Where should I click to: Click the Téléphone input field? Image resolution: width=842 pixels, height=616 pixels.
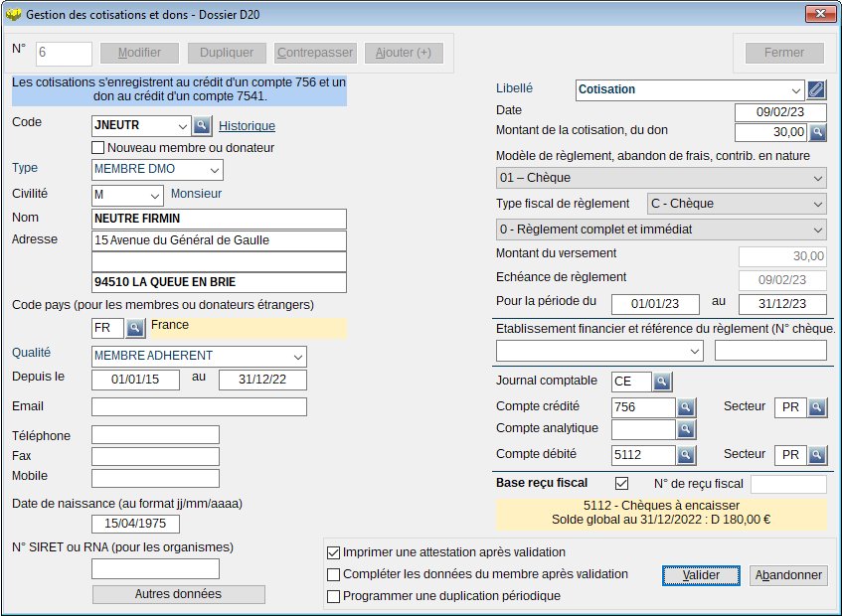[x=156, y=434]
